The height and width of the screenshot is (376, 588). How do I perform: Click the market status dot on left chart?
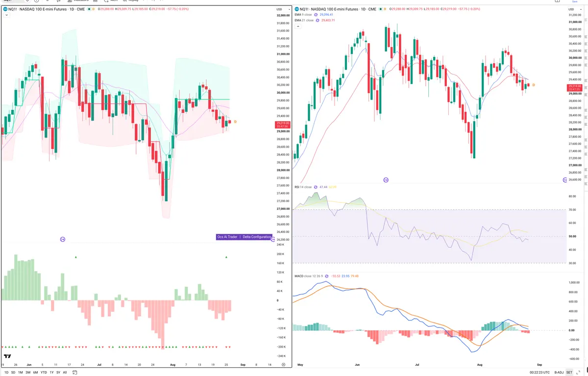pyautogui.click(x=89, y=9)
